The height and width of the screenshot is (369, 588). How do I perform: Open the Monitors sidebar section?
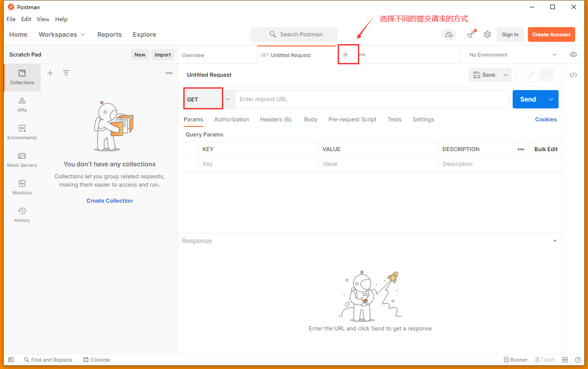pos(22,187)
